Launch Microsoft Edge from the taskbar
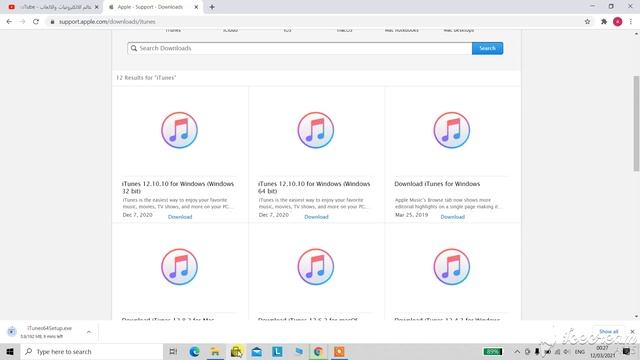Image resolution: width=640 pixels, height=360 pixels. (194, 351)
